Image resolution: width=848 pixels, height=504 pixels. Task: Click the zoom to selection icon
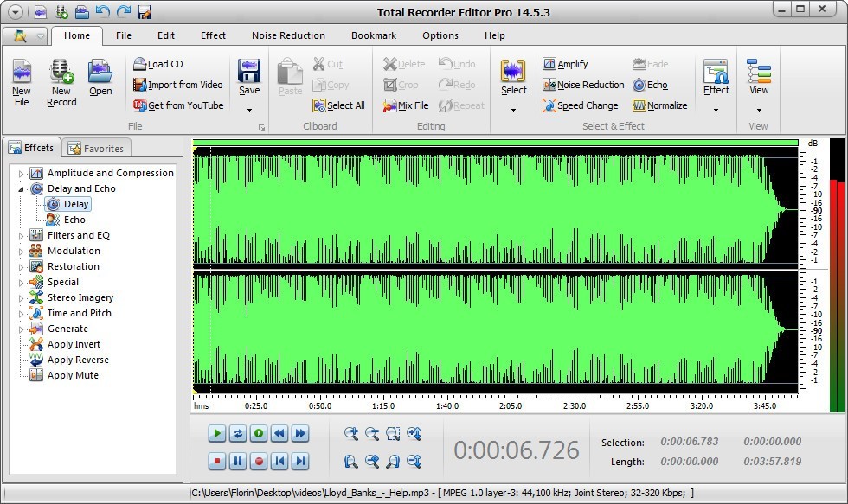point(394,434)
